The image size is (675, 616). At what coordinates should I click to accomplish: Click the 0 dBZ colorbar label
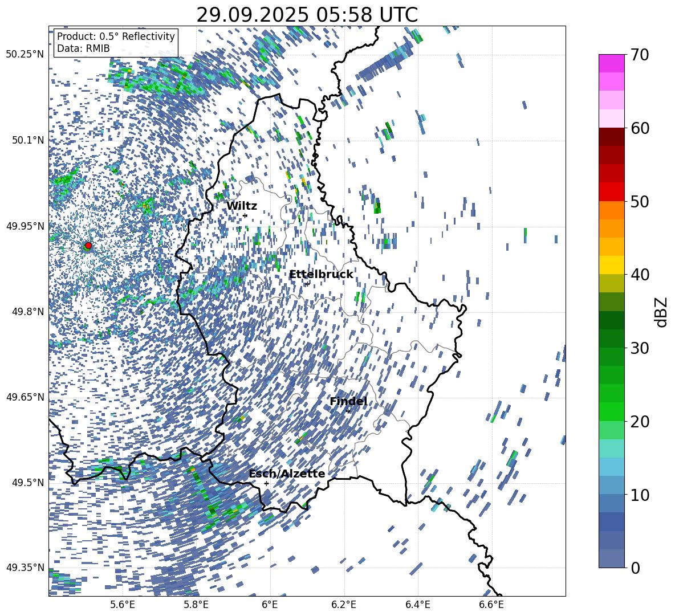pos(635,568)
